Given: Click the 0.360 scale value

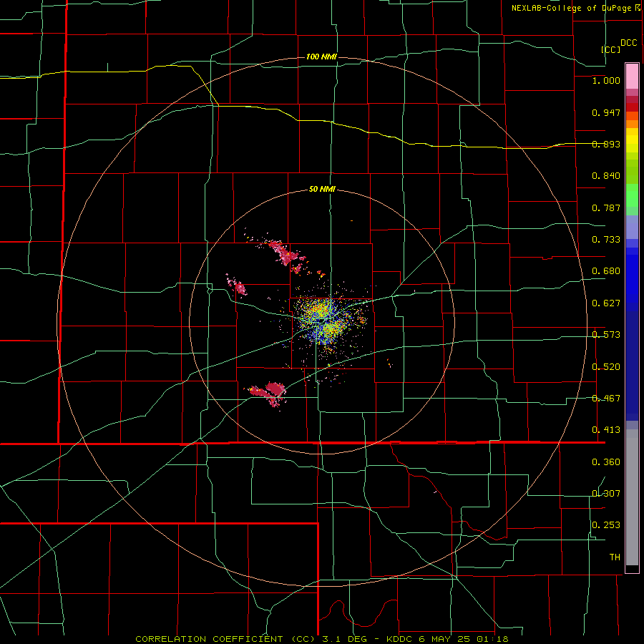Looking at the screenshot, I should coord(606,462).
